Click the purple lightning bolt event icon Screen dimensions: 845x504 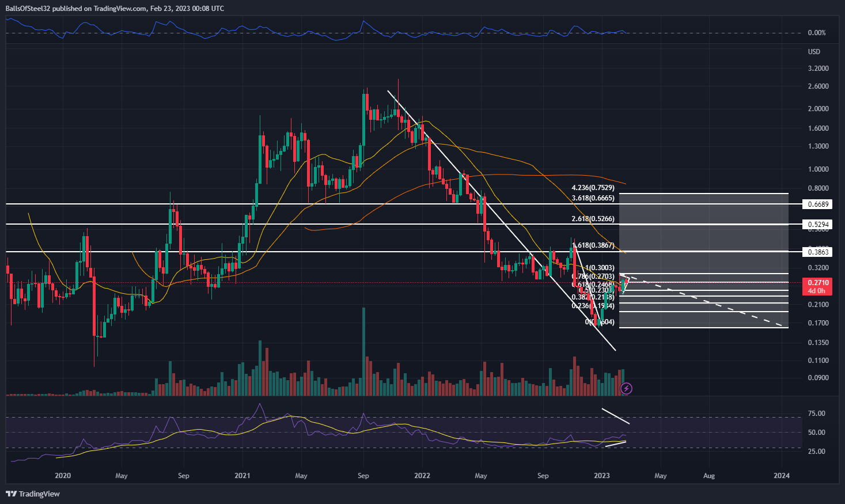pos(627,389)
